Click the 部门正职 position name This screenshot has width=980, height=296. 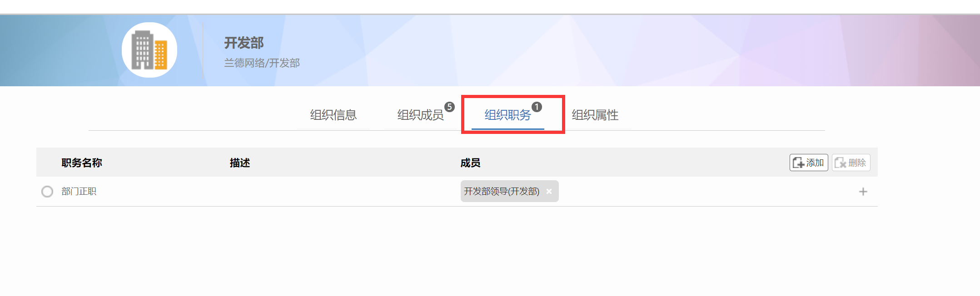click(x=79, y=192)
